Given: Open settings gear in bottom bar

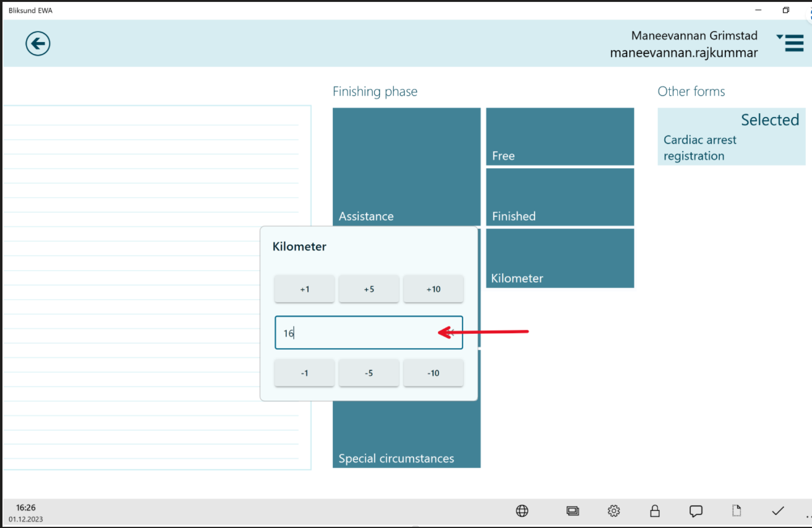Looking at the screenshot, I should tap(613, 511).
